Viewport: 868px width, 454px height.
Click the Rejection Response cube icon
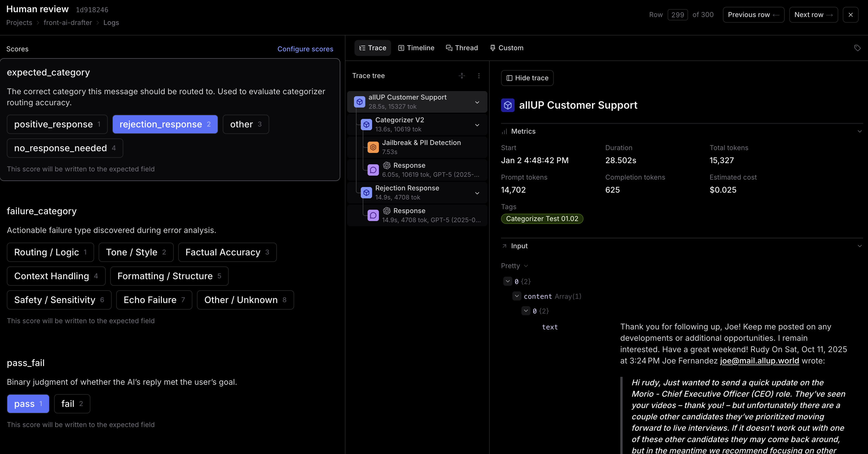pos(366,193)
